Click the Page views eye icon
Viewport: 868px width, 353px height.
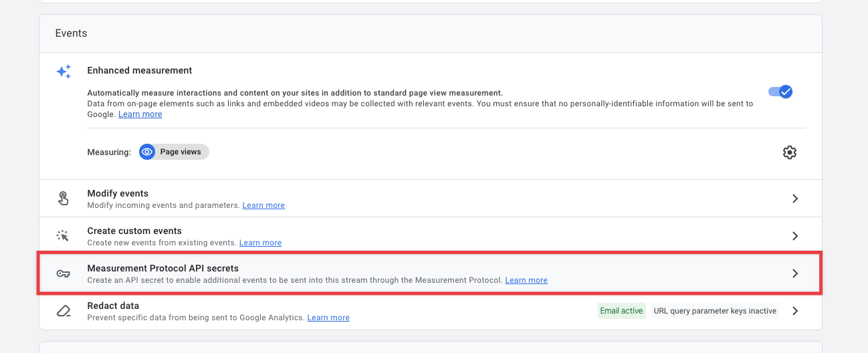147,152
